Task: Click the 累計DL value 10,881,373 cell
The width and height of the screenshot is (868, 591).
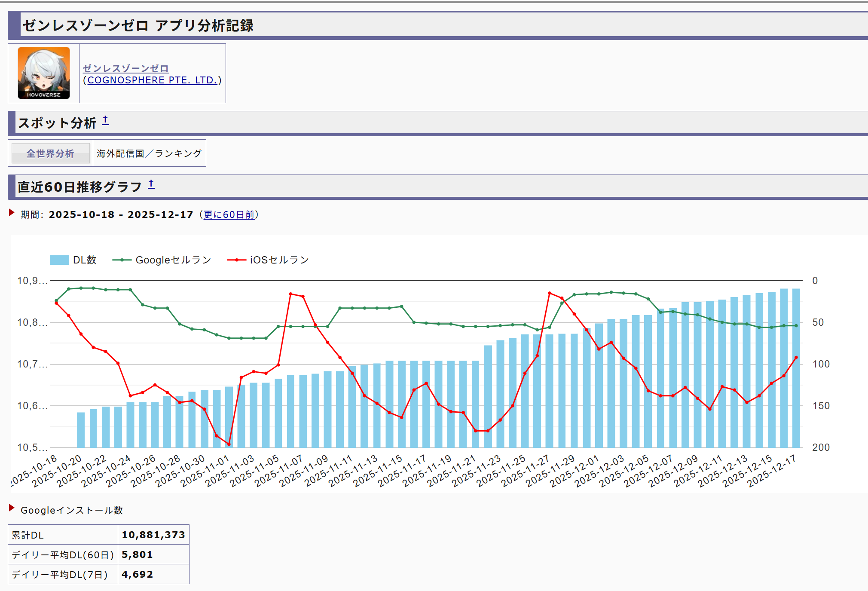Action: click(153, 535)
